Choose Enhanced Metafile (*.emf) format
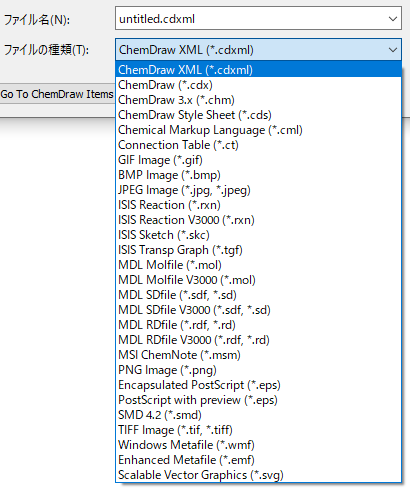 pos(258,460)
